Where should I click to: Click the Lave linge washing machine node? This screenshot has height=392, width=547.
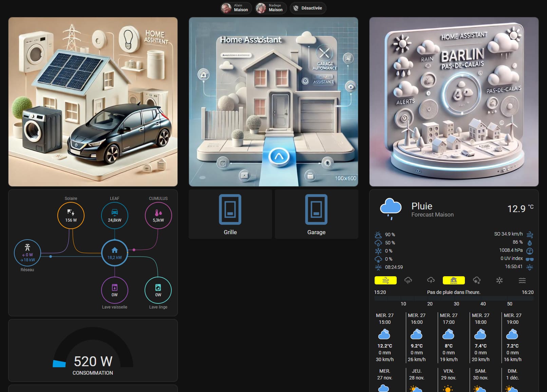pyautogui.click(x=158, y=290)
